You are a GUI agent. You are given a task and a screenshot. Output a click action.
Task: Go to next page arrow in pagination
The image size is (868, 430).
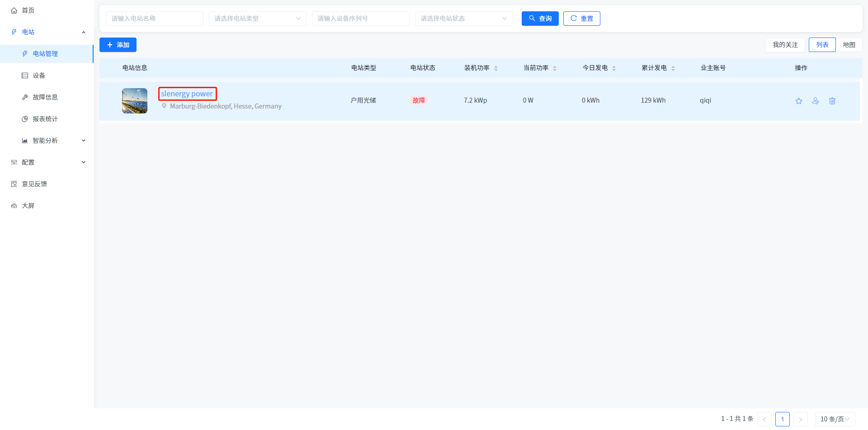click(x=800, y=419)
